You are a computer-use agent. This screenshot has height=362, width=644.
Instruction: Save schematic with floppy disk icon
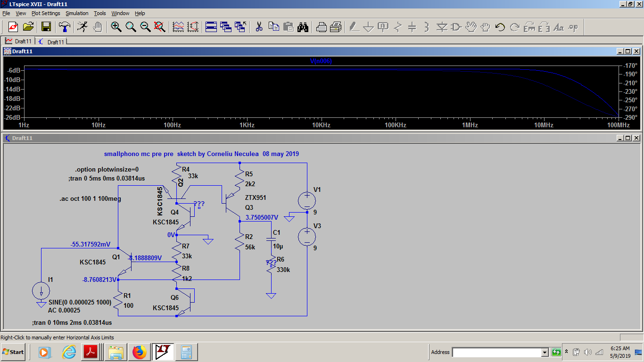pyautogui.click(x=46, y=27)
